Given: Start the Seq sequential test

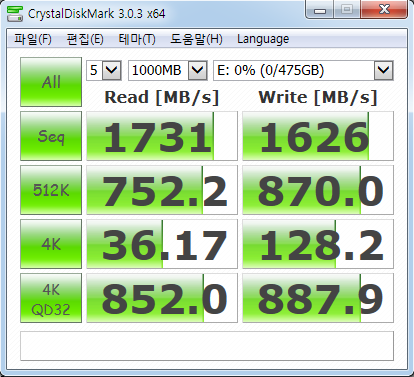Looking at the screenshot, I should click(51, 136).
